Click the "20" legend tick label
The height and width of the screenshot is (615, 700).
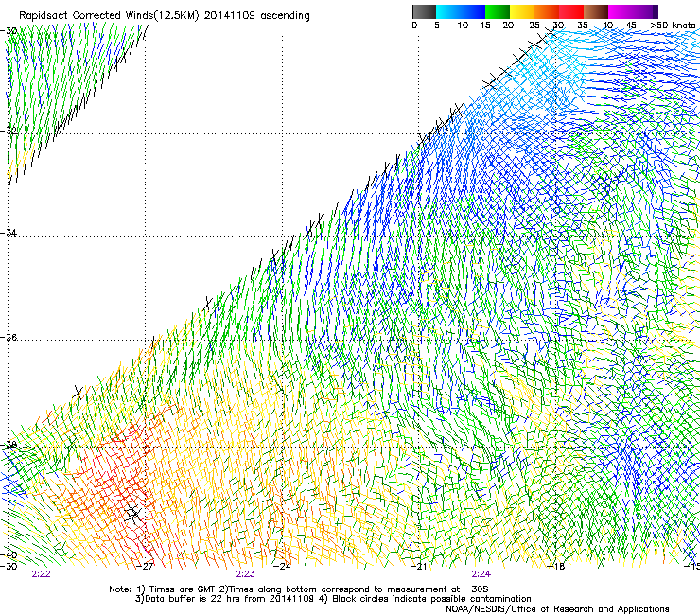tap(508, 26)
